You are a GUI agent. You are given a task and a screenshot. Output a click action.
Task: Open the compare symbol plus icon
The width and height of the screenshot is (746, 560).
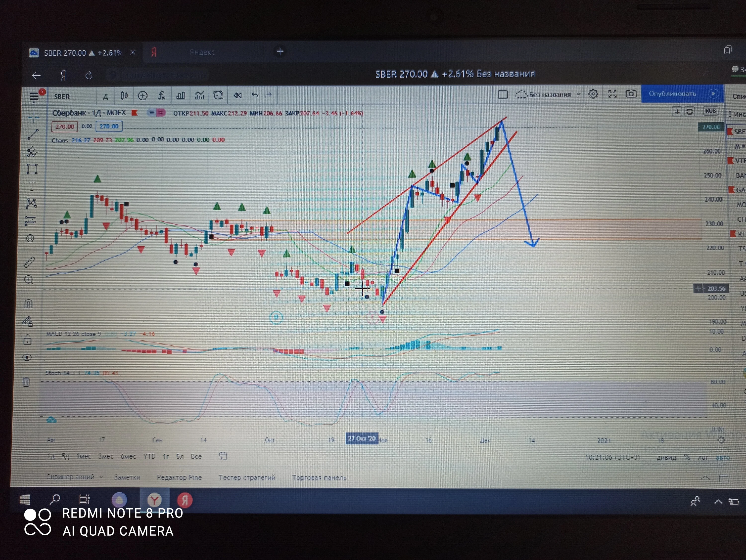tap(143, 96)
